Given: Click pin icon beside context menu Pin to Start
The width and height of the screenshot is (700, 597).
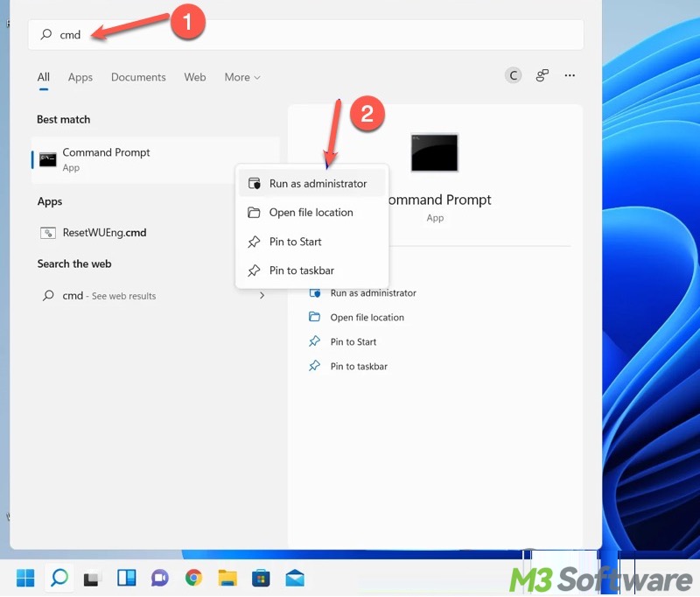Looking at the screenshot, I should click(x=254, y=242).
